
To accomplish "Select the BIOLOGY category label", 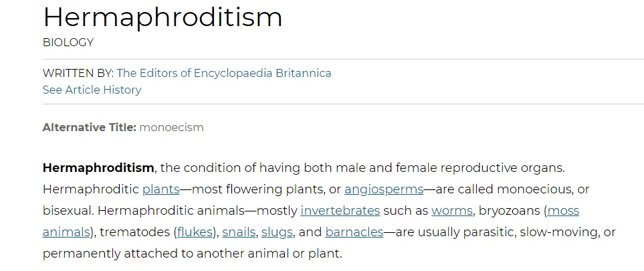I will click(x=68, y=43).
